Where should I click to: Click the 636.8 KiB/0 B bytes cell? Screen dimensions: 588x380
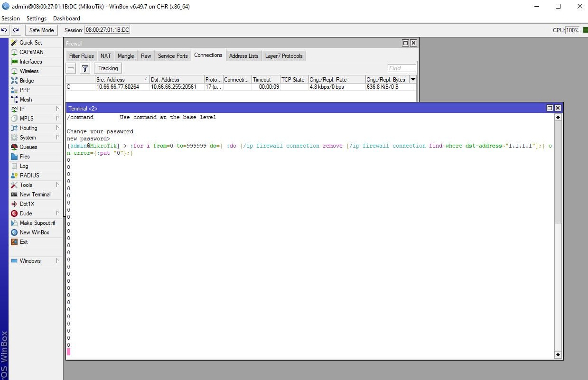[x=387, y=87]
